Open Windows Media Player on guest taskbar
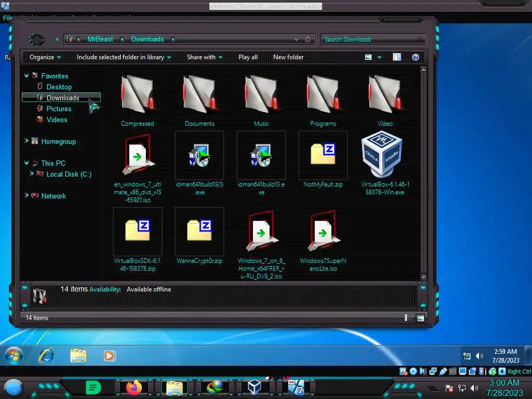This screenshot has height=399, width=532. [109, 356]
